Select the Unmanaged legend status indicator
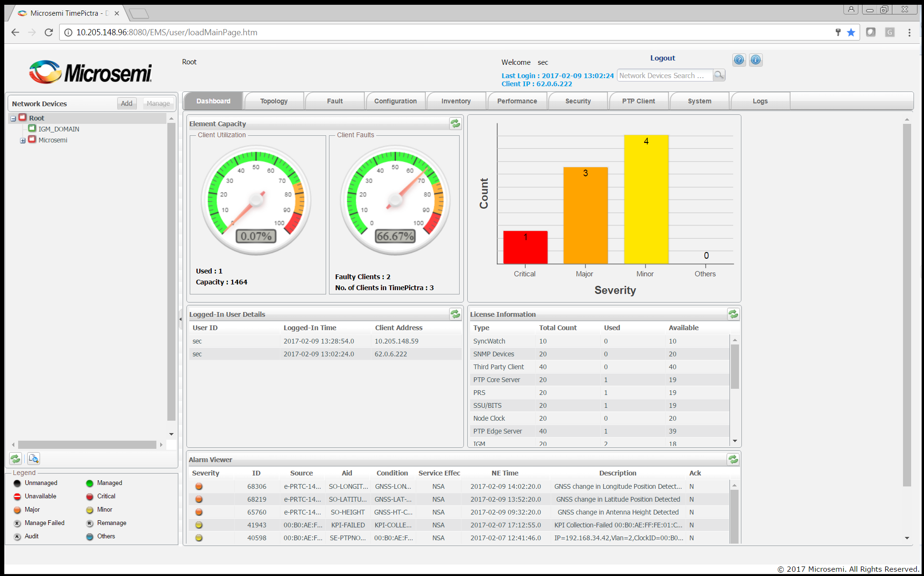924x576 pixels. tap(17, 483)
